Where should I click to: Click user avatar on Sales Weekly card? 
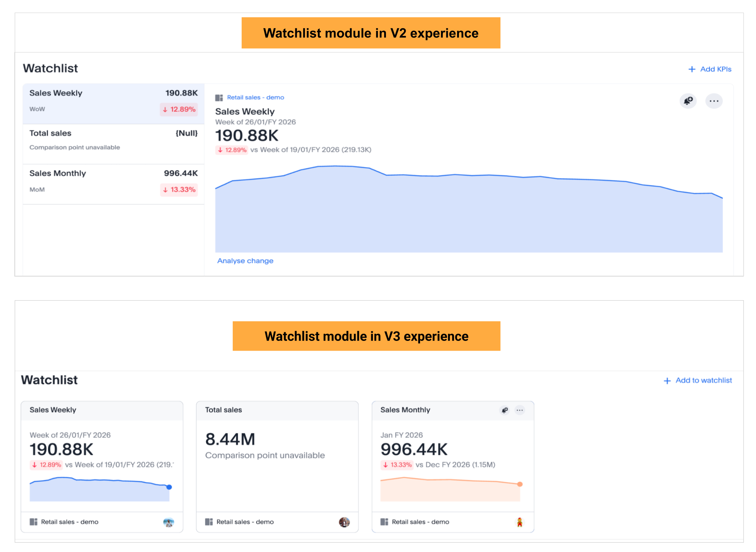click(168, 522)
